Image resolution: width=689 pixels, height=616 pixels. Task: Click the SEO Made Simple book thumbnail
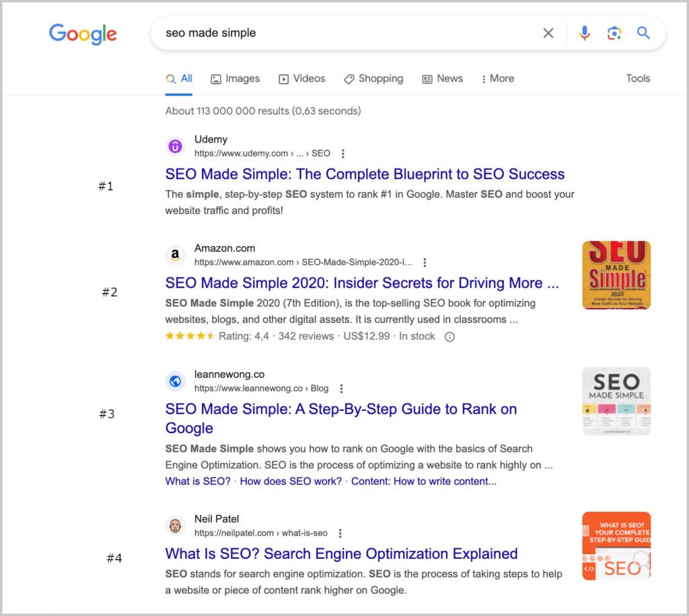616,274
